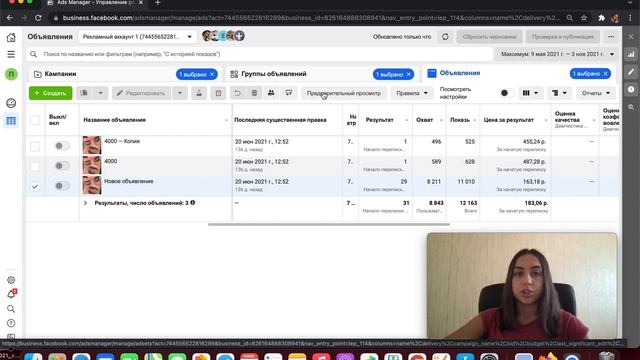
Task: Open the three-dots more options menu
Action: click(611, 37)
